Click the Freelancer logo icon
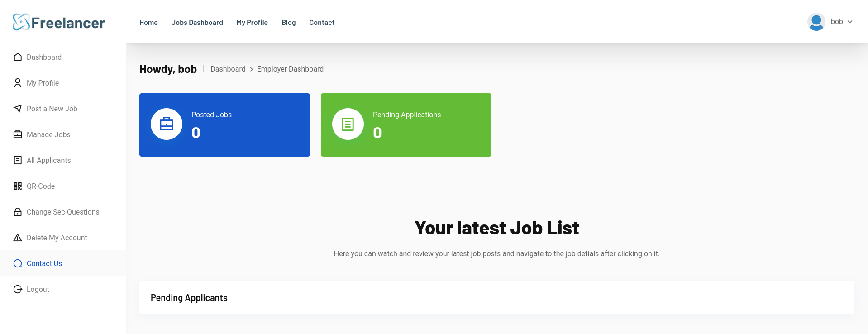This screenshot has width=868, height=334. coord(21,22)
